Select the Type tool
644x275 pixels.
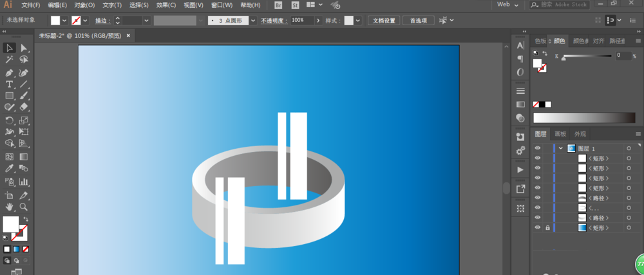10,84
